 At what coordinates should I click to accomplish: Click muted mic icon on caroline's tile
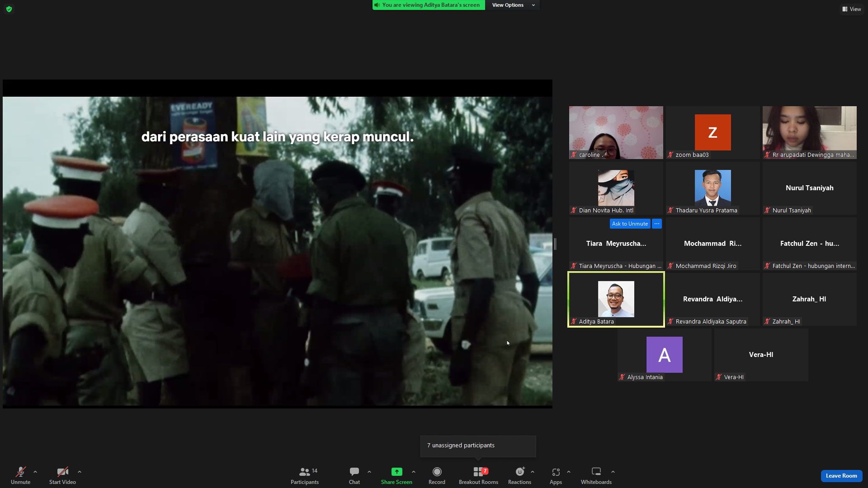(574, 155)
